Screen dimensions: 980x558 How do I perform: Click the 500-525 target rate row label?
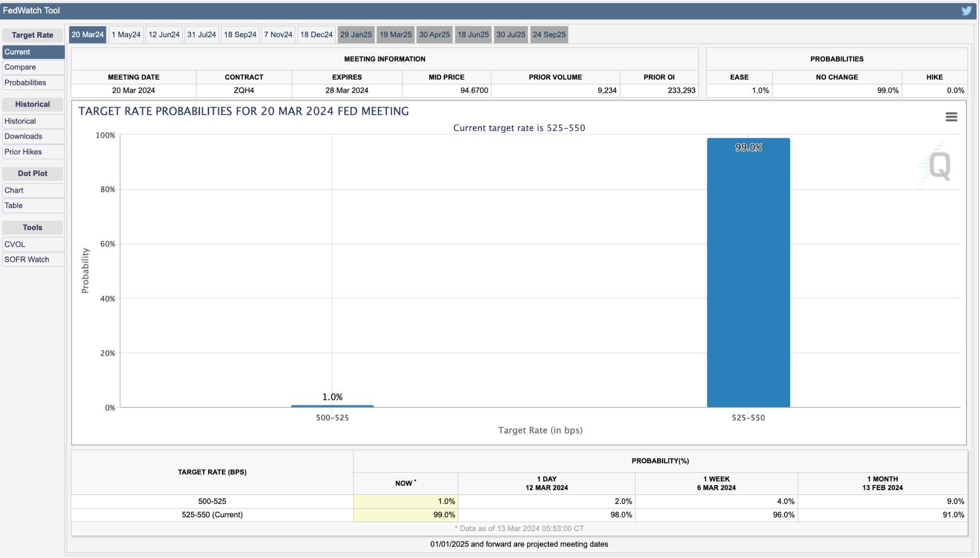(x=212, y=501)
